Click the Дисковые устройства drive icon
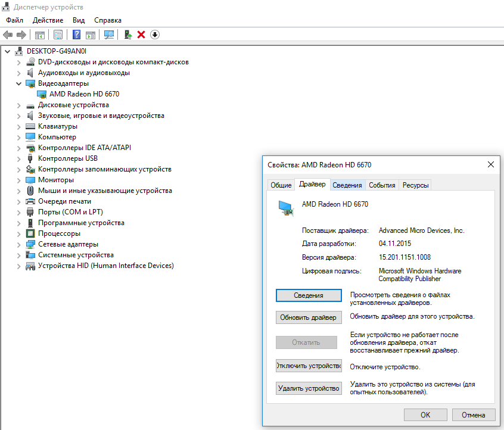This screenshot has height=430, width=504. coord(30,105)
